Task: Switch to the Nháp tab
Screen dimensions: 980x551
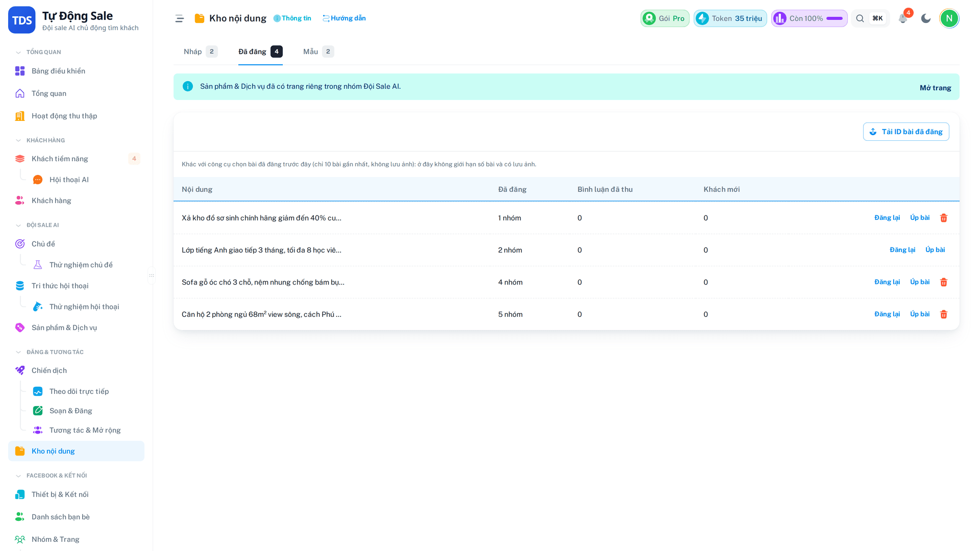Action: [201, 52]
